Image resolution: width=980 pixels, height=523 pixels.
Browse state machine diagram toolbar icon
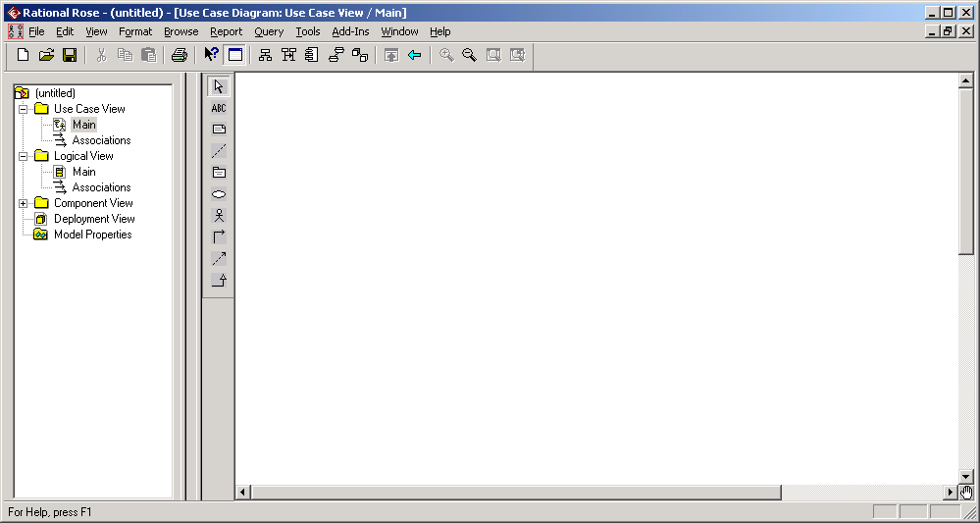click(336, 55)
